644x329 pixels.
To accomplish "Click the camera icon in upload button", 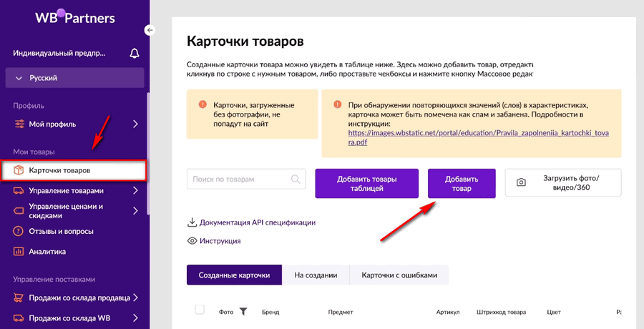I will coord(521,183).
